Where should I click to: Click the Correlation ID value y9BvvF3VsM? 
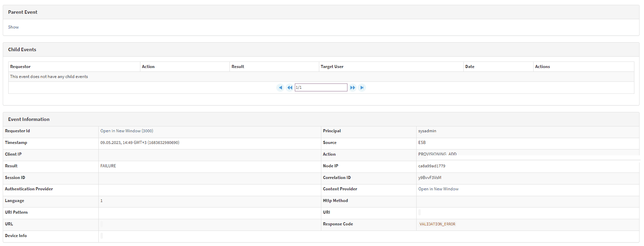click(x=430, y=178)
